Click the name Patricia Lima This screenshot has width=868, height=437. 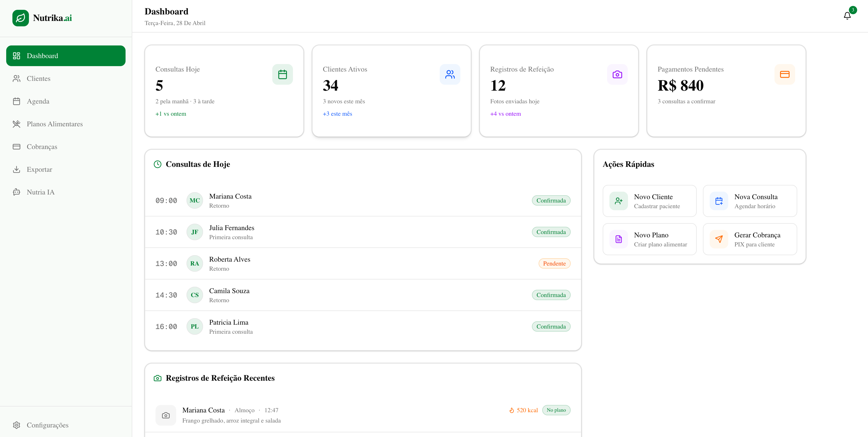[x=228, y=322]
